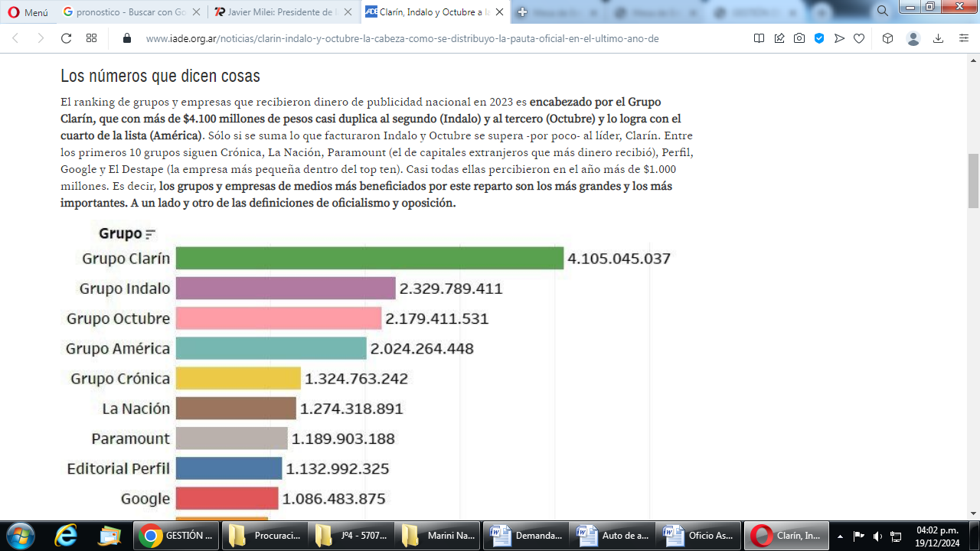The width and height of the screenshot is (980, 551).
Task: Go forward with the forward arrow
Action: tap(41, 38)
